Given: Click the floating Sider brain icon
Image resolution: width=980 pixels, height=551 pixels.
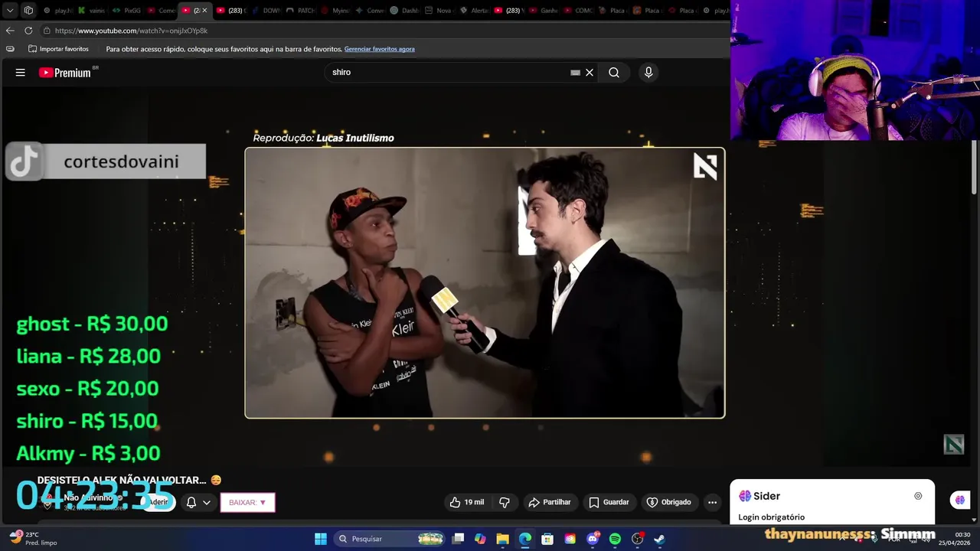Looking at the screenshot, I should point(960,500).
